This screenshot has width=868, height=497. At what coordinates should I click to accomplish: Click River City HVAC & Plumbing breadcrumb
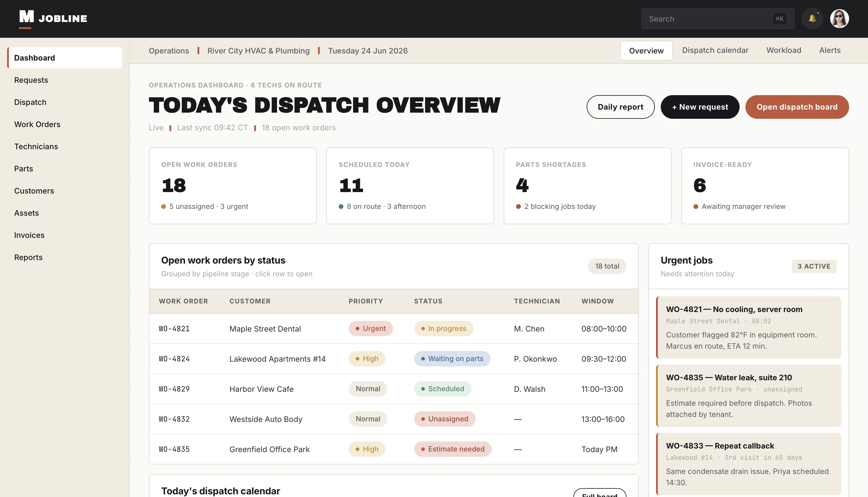click(x=259, y=51)
